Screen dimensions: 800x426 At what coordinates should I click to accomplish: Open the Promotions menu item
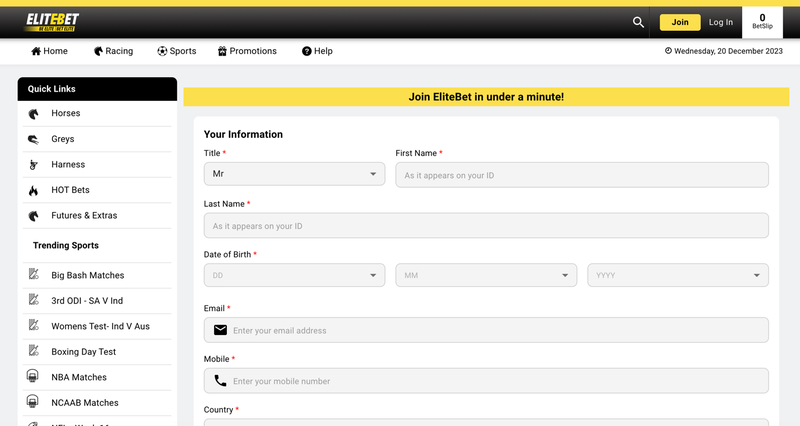tap(247, 51)
